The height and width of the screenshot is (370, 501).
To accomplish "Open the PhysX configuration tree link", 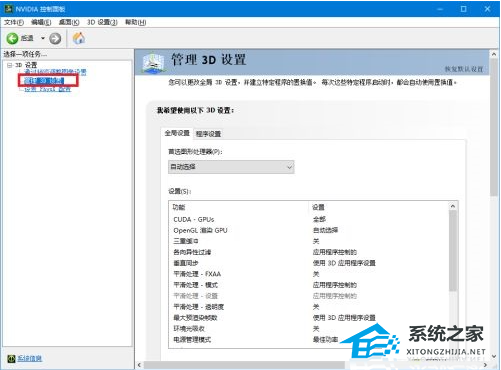I will pyautogui.click(x=47, y=89).
